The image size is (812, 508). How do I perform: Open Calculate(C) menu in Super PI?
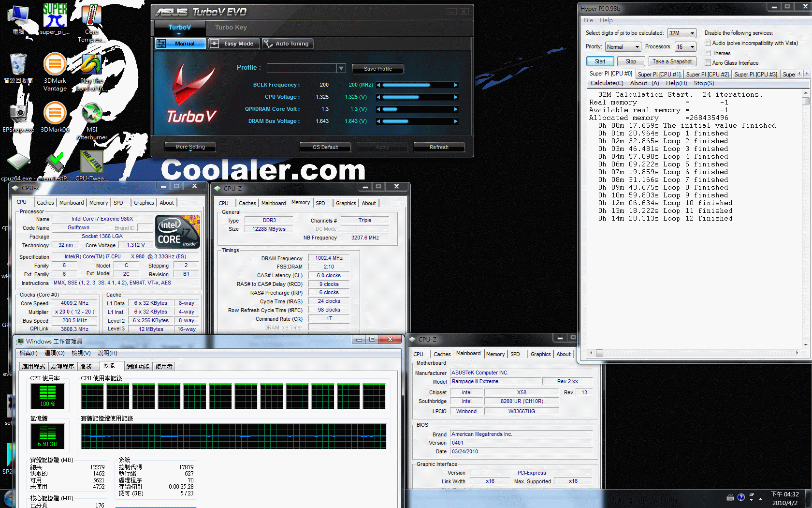607,83
